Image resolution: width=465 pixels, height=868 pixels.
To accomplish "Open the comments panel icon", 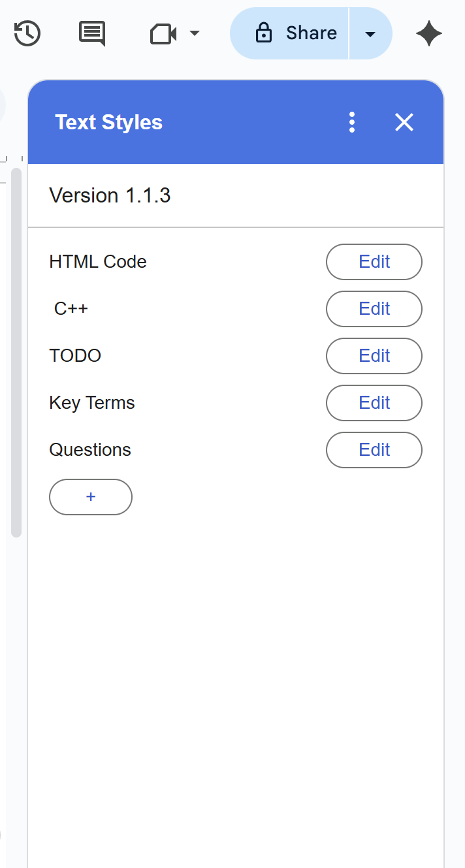I will tap(91, 33).
